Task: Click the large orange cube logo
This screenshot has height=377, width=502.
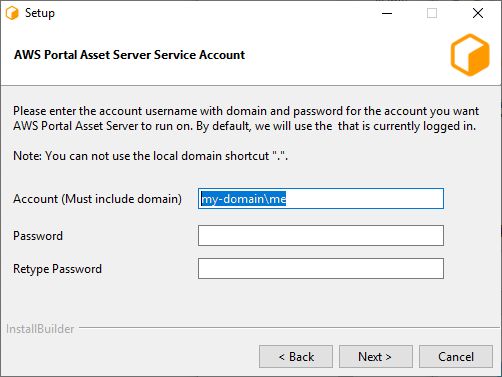Action: 470,55
